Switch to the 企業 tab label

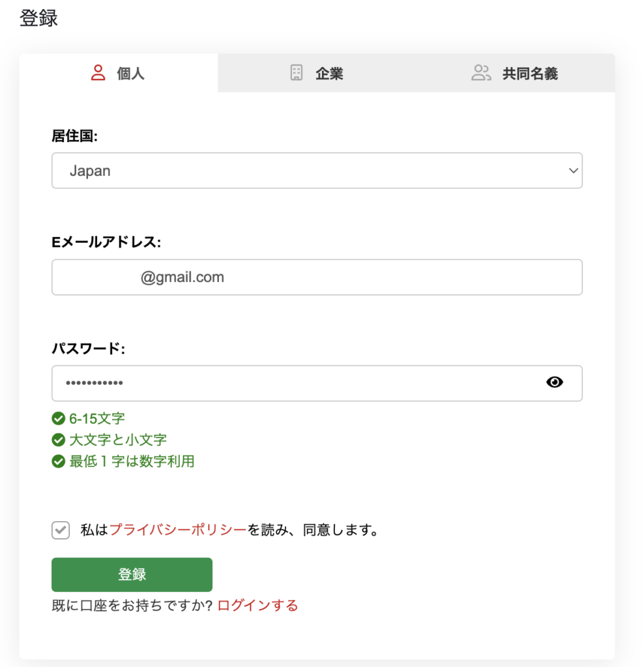click(329, 74)
